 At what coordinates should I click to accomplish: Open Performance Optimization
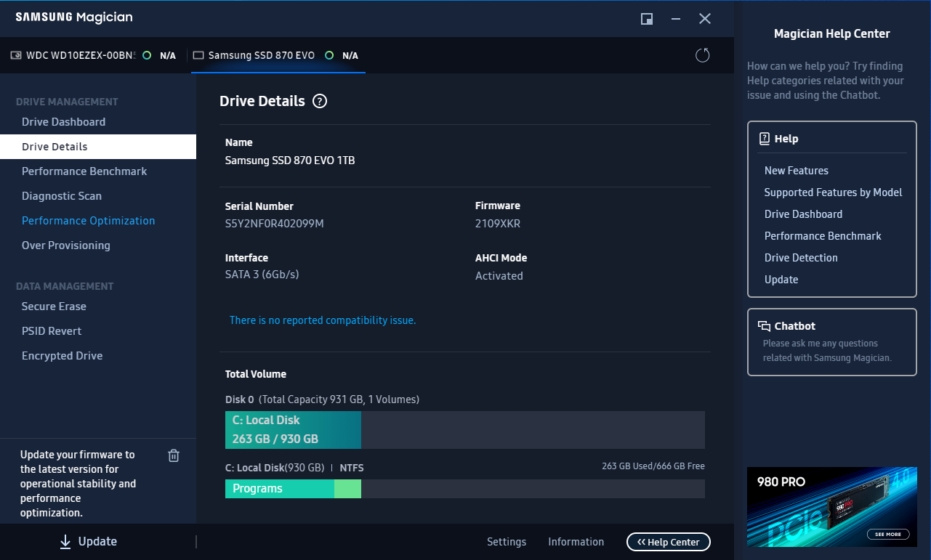pyautogui.click(x=89, y=221)
